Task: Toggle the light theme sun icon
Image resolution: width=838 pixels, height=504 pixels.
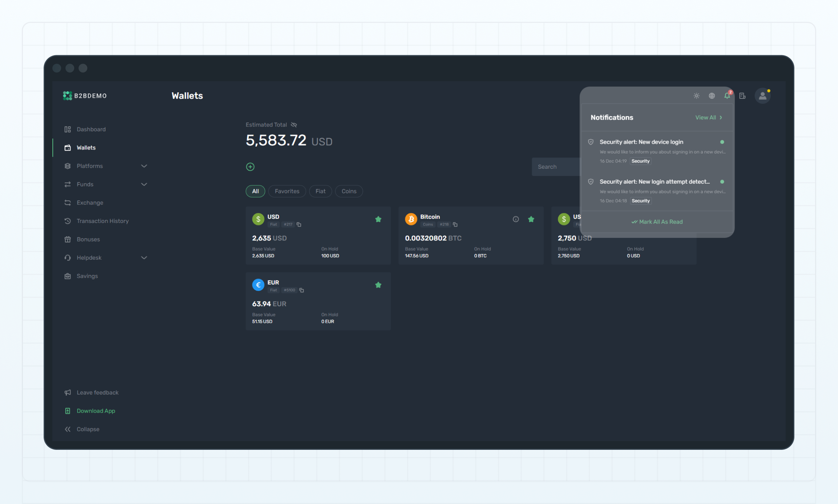Action: (696, 96)
